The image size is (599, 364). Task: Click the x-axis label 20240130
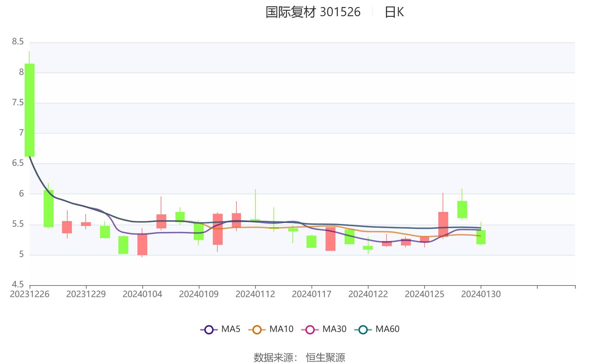click(481, 294)
